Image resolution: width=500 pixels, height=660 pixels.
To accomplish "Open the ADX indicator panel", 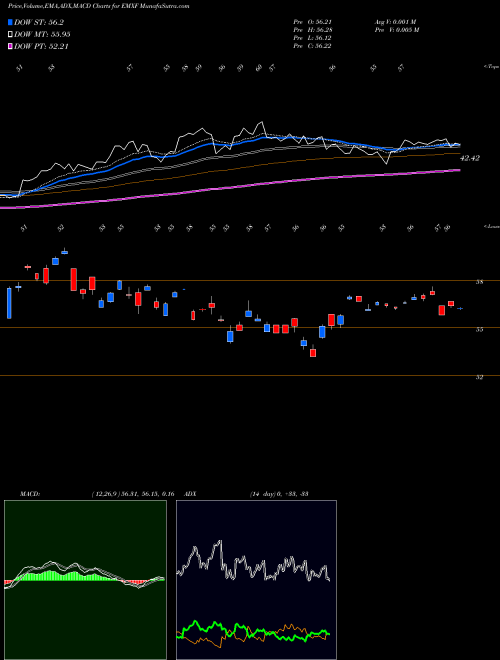I will pos(256,580).
